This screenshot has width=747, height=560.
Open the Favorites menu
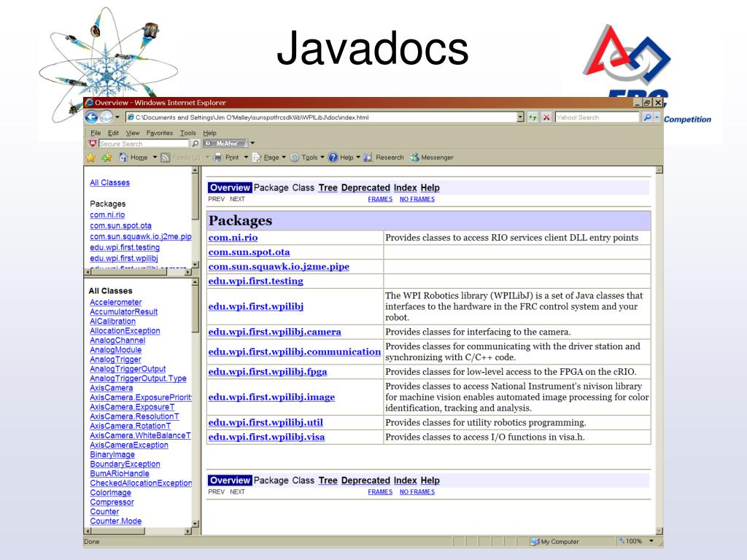(160, 133)
